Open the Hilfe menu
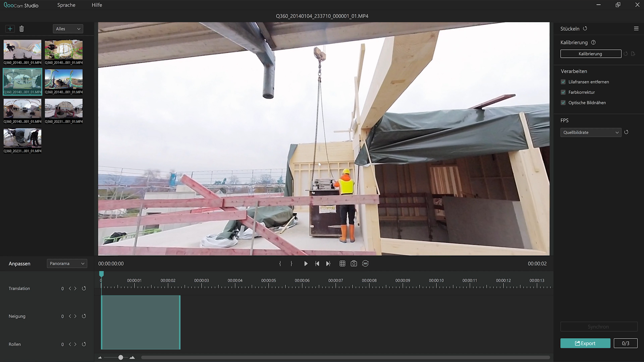This screenshot has width=644, height=362. click(x=97, y=5)
